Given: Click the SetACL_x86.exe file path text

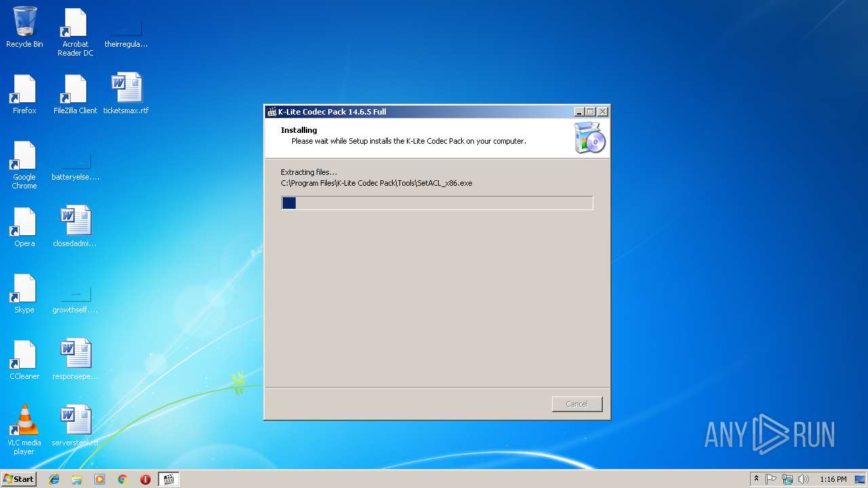Looking at the screenshot, I should (376, 183).
